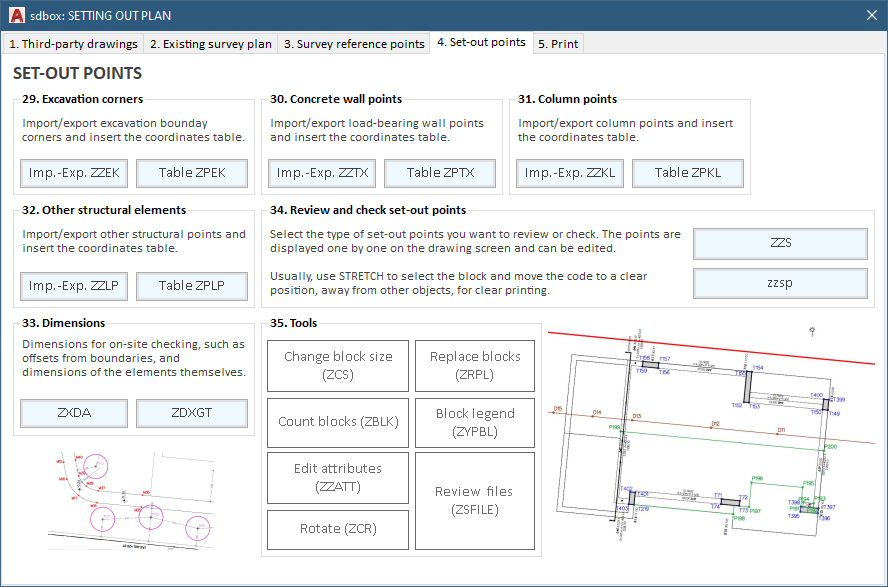Click the Imp.-Exp. ZZEK button
888x587 pixels.
pos(74,173)
